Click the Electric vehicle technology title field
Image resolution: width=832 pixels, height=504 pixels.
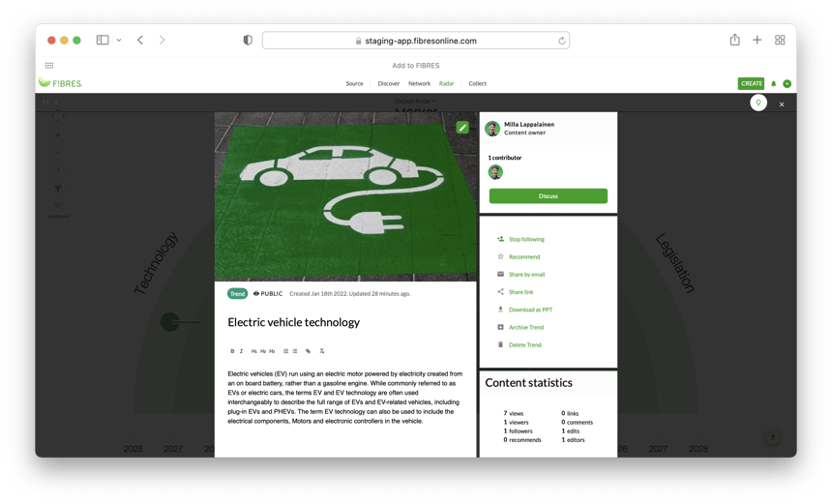[x=293, y=322]
